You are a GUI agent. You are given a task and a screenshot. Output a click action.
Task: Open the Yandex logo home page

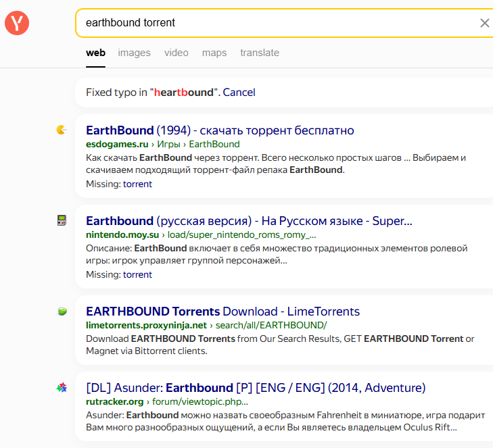pos(17,23)
